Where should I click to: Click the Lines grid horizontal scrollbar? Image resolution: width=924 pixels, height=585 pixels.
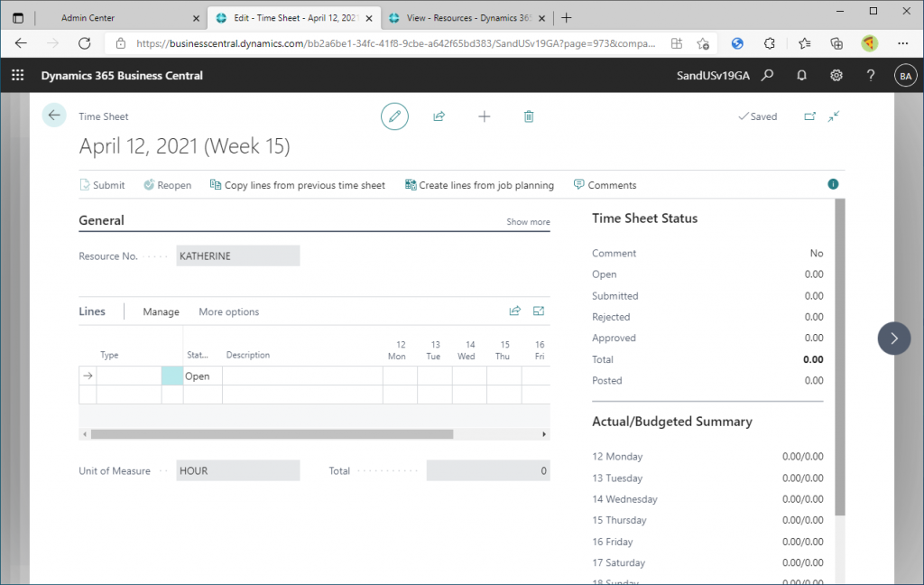click(271, 434)
